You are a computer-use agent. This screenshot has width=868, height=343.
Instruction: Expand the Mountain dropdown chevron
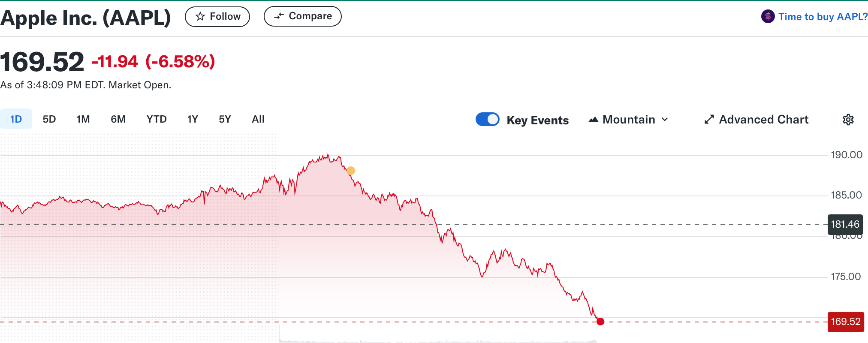tap(665, 120)
